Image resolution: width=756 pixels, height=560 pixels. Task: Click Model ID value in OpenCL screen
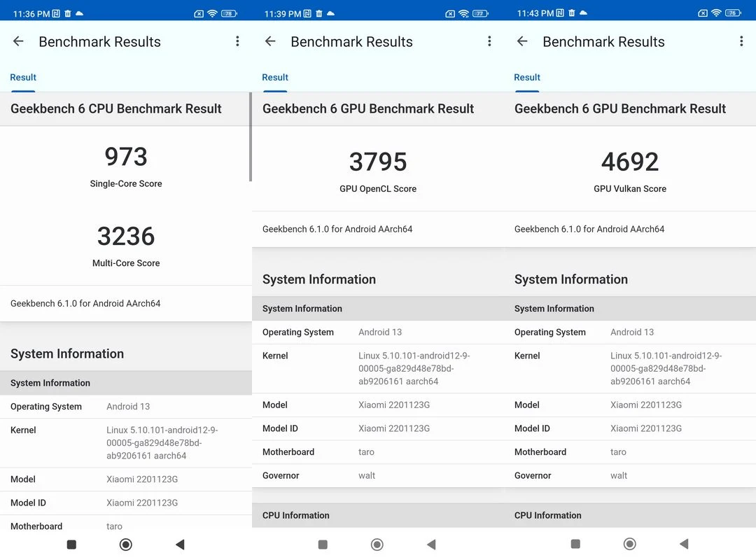(x=394, y=428)
